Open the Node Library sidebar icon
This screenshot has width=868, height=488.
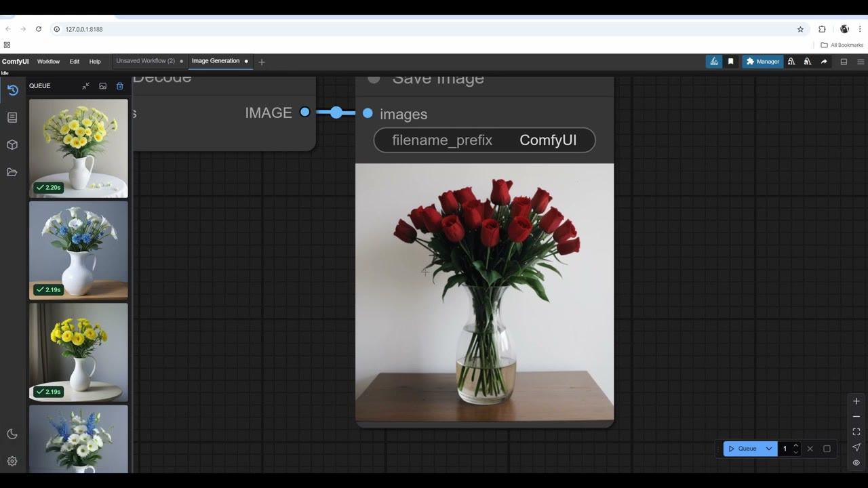12,117
